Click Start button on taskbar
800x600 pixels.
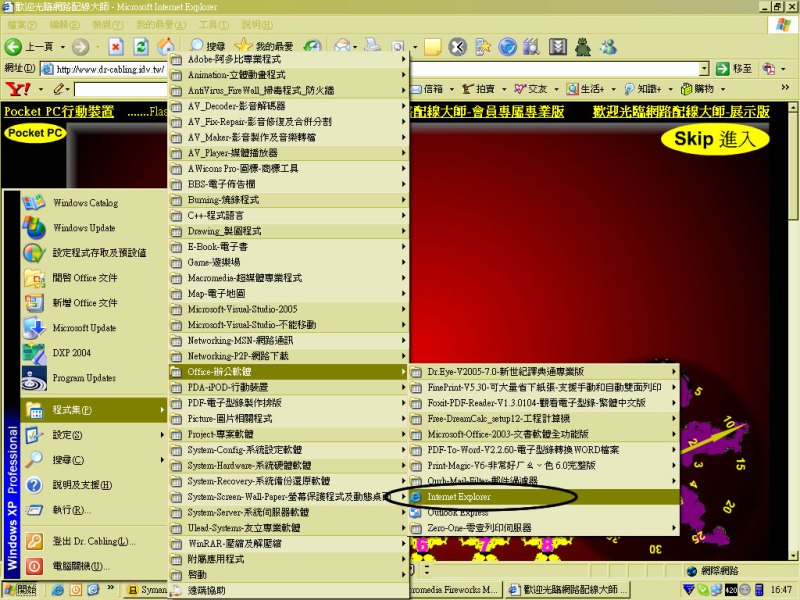[20, 590]
